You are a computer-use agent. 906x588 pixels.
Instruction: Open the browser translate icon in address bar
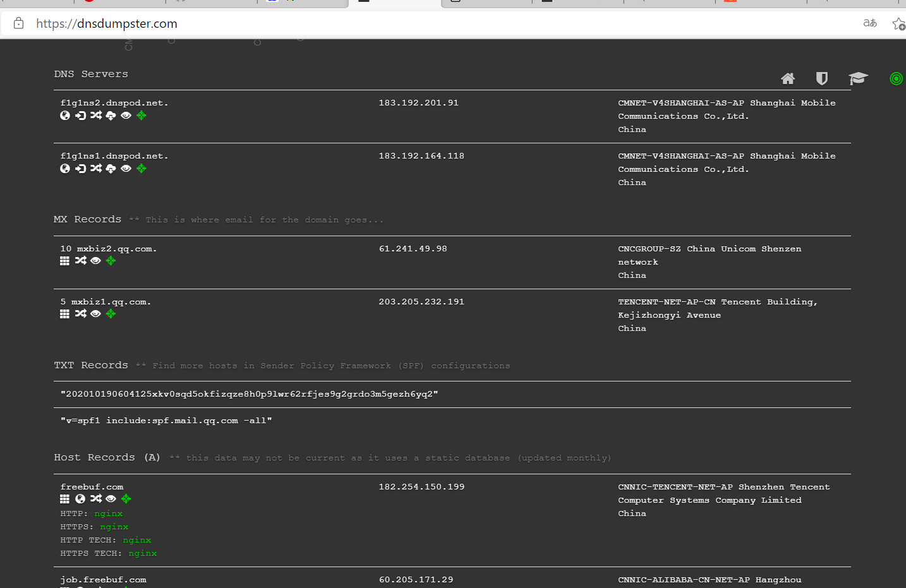(870, 23)
